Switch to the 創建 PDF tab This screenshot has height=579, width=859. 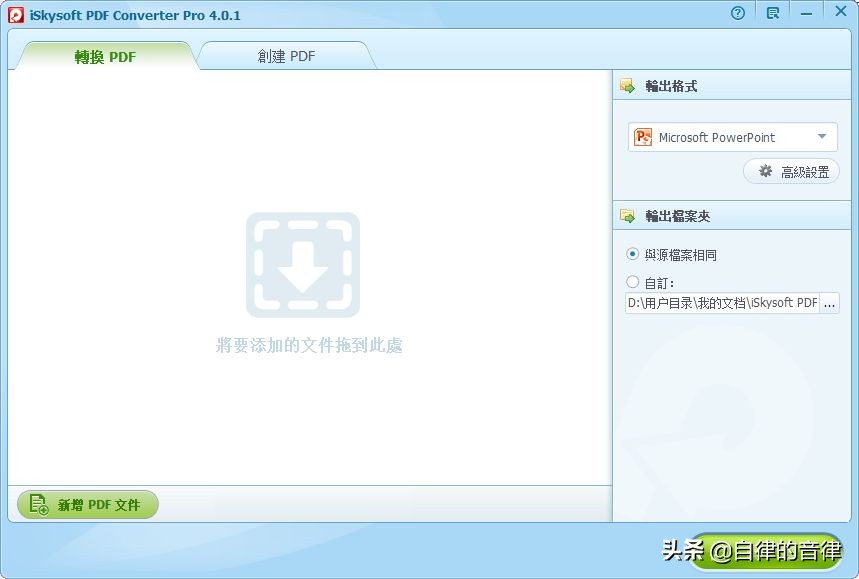point(287,56)
